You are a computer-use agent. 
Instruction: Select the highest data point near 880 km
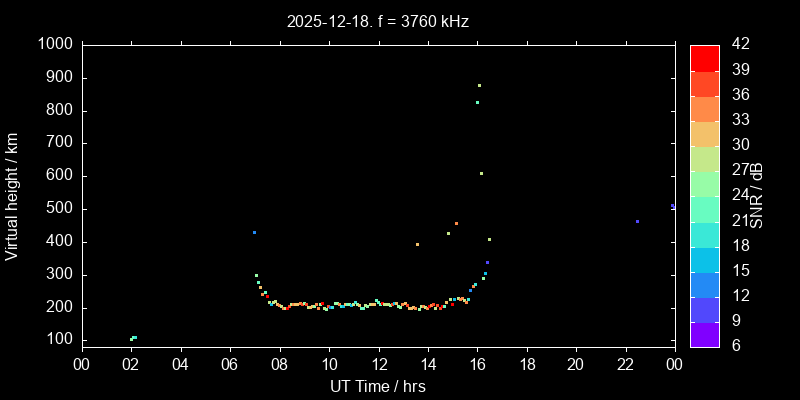tap(479, 85)
